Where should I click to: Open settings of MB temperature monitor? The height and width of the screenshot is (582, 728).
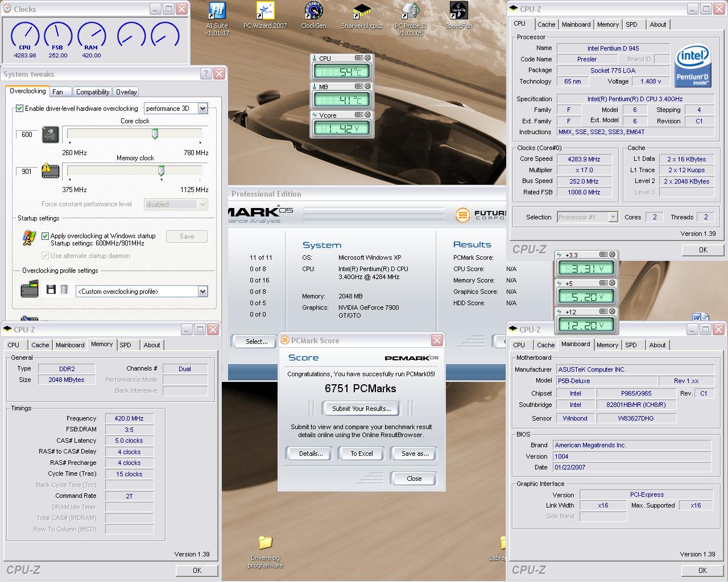[x=359, y=86]
